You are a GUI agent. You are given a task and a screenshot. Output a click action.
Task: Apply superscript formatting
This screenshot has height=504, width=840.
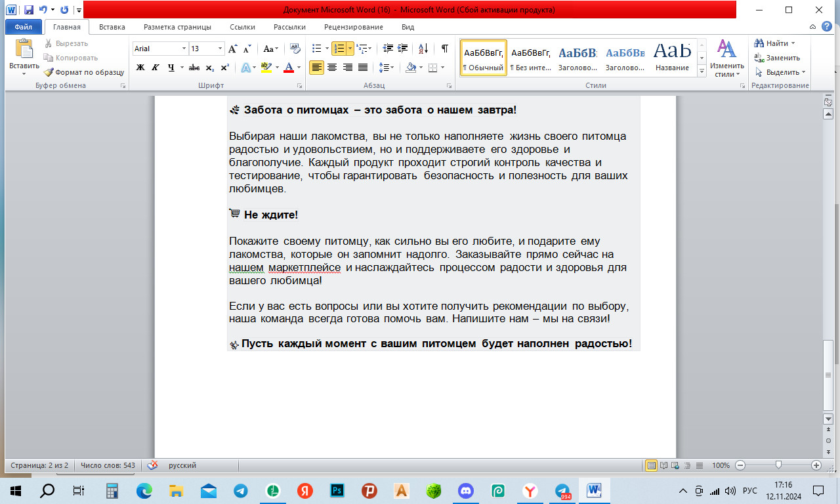(224, 68)
